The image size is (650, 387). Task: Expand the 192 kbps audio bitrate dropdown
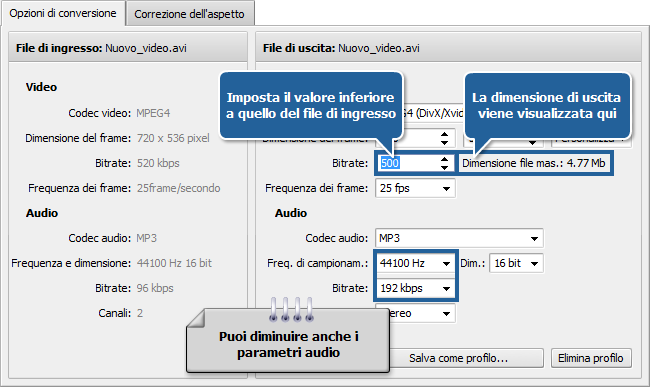[x=415, y=288]
